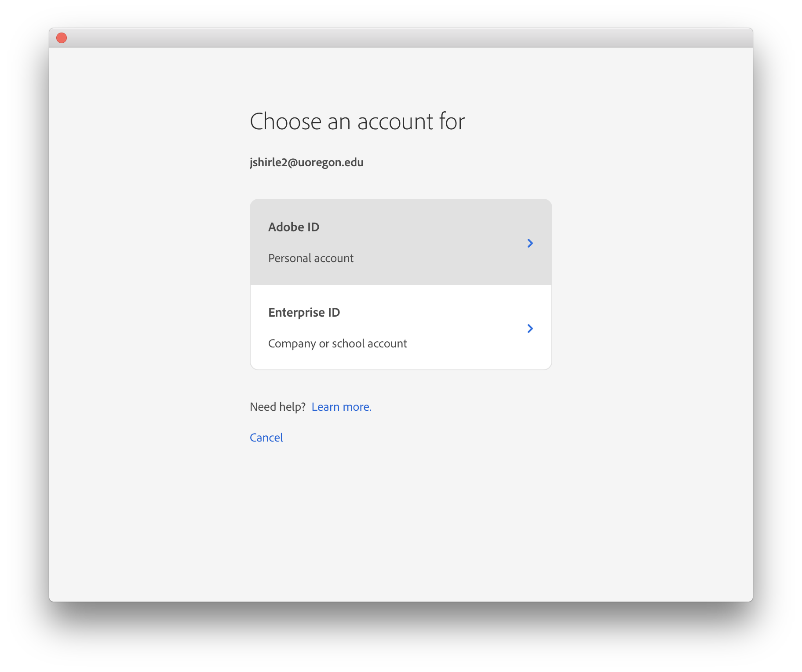Image resolution: width=802 pixels, height=672 pixels.
Task: Select the email text jshirle2@uoregon.edu
Action: [x=306, y=162]
